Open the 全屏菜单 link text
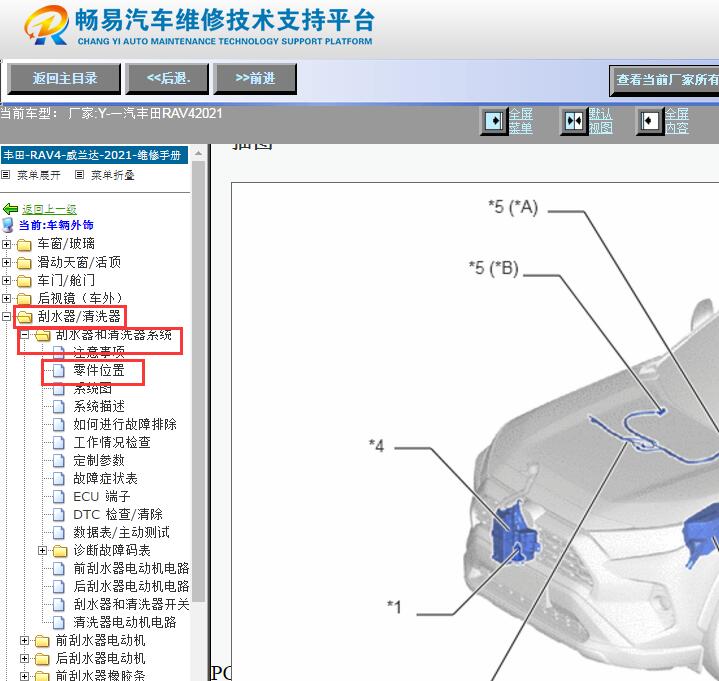The image size is (719, 681). (x=521, y=121)
